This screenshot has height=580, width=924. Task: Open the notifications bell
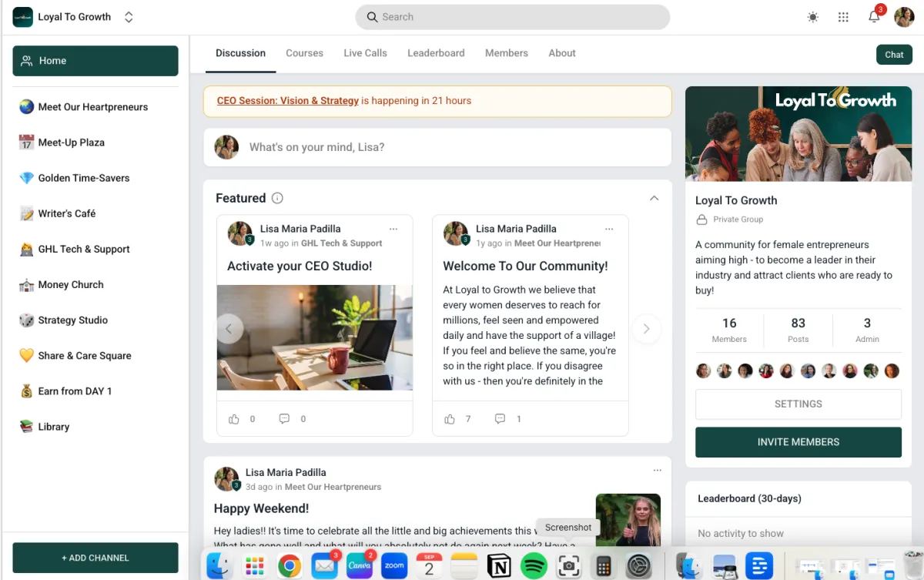874,16
